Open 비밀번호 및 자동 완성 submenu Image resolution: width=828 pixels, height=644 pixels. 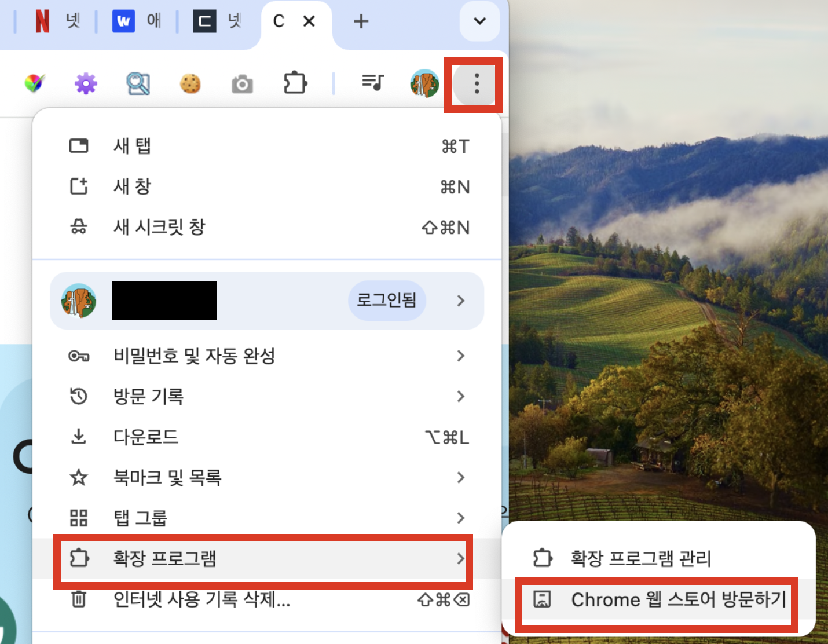click(267, 356)
